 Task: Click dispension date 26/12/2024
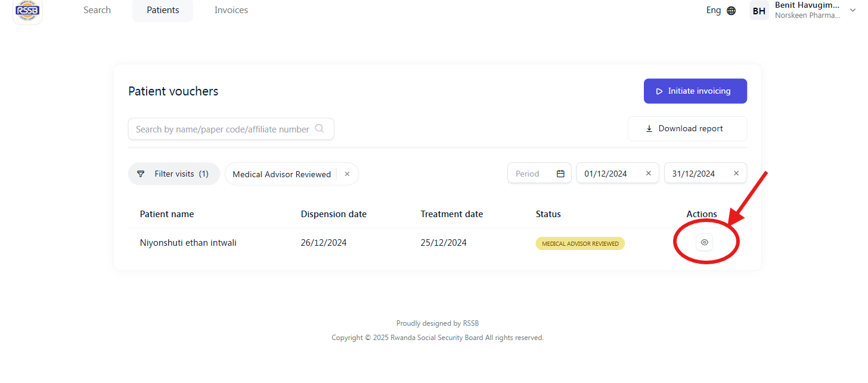324,243
